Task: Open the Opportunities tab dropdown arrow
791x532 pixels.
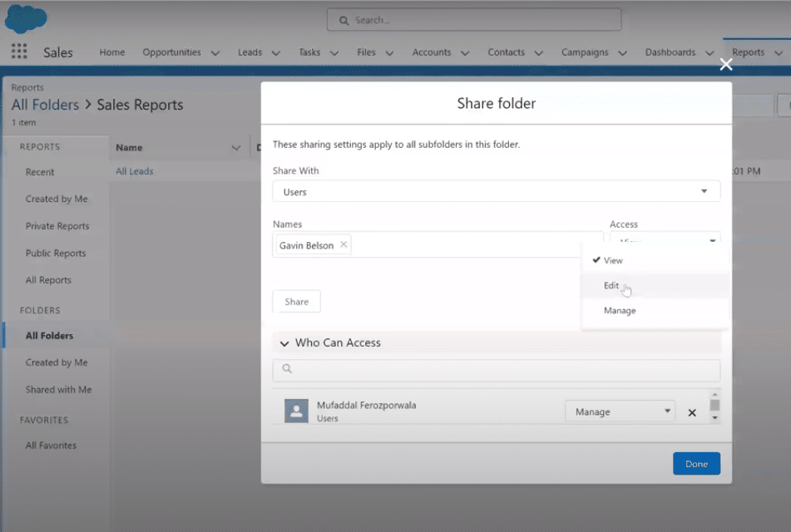Action: point(215,53)
